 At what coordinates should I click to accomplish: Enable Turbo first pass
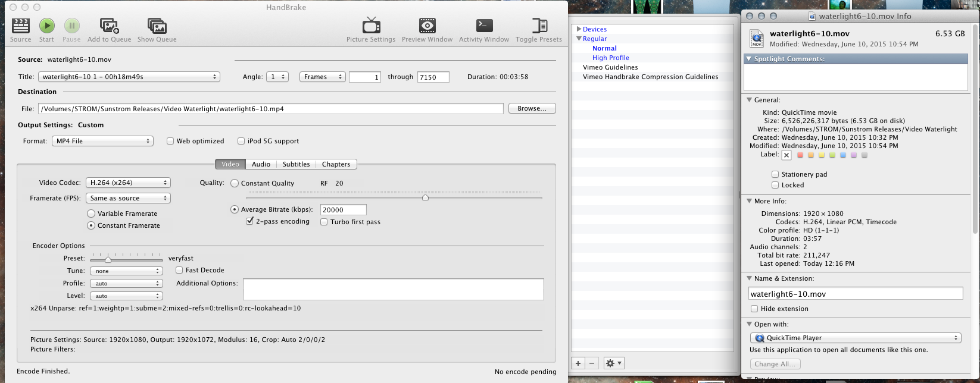[x=324, y=222]
